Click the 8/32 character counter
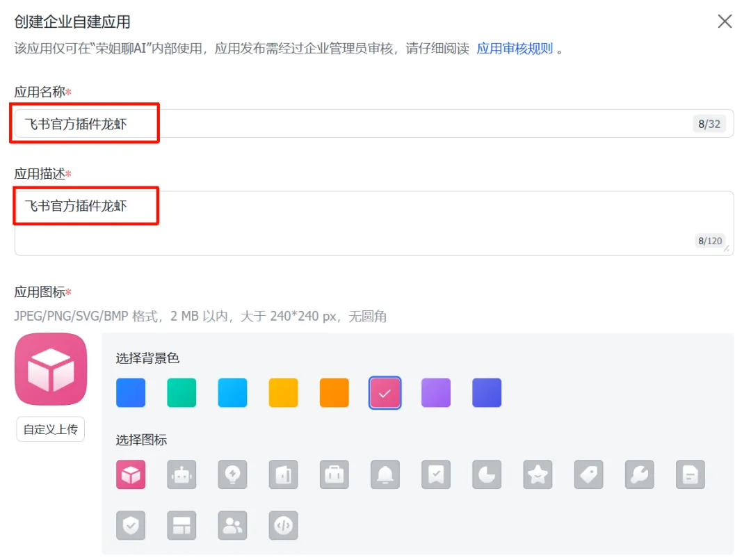Viewport: 751px width, 560px height. coord(709,124)
